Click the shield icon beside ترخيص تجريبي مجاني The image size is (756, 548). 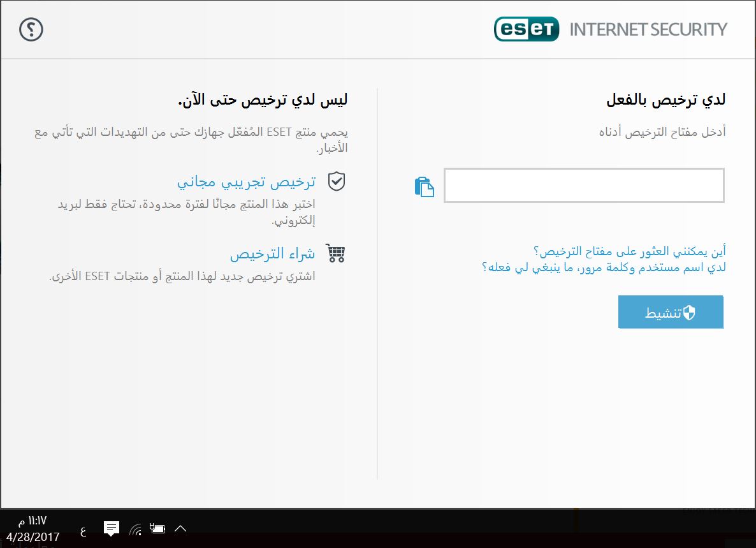click(336, 181)
